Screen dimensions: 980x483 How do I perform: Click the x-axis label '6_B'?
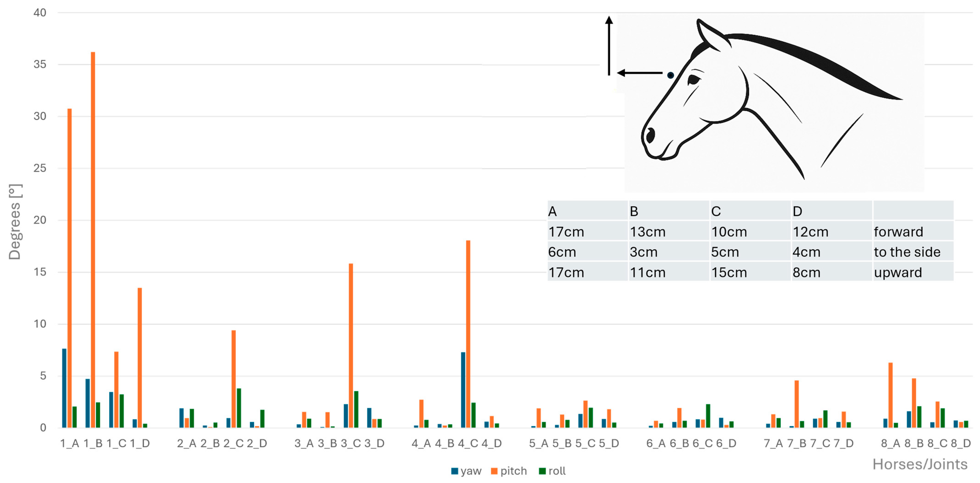(679, 443)
